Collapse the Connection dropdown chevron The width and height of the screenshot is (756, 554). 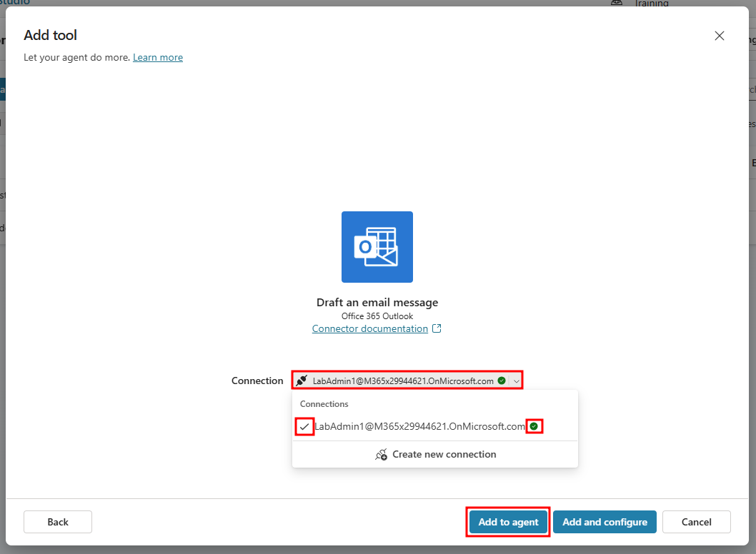coord(517,381)
